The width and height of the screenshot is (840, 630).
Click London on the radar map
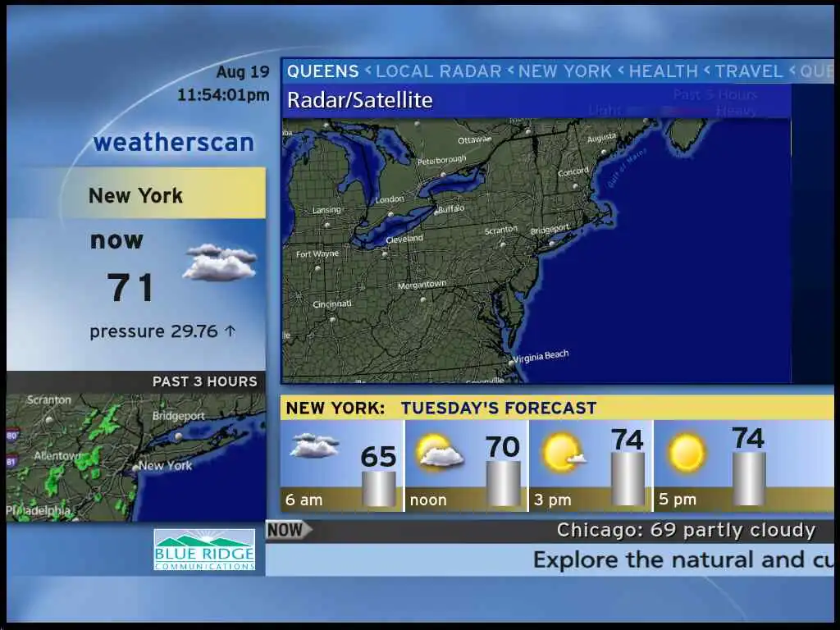[x=390, y=199]
